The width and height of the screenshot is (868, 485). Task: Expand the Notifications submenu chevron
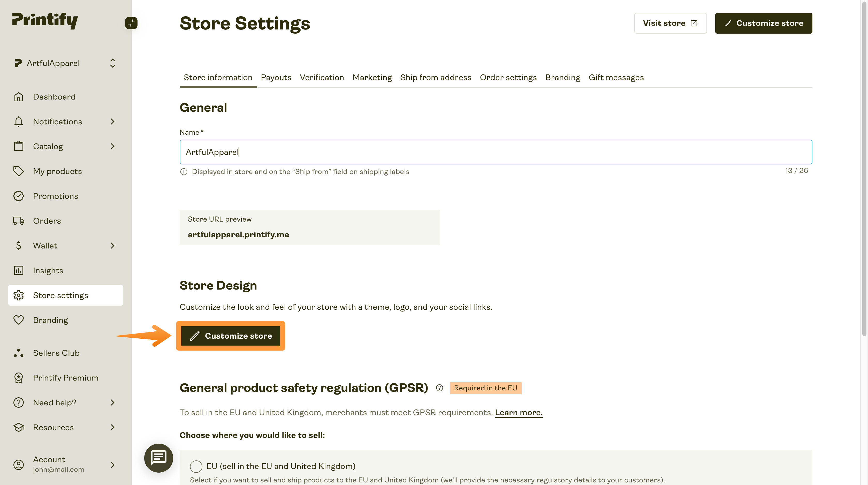[112, 121]
